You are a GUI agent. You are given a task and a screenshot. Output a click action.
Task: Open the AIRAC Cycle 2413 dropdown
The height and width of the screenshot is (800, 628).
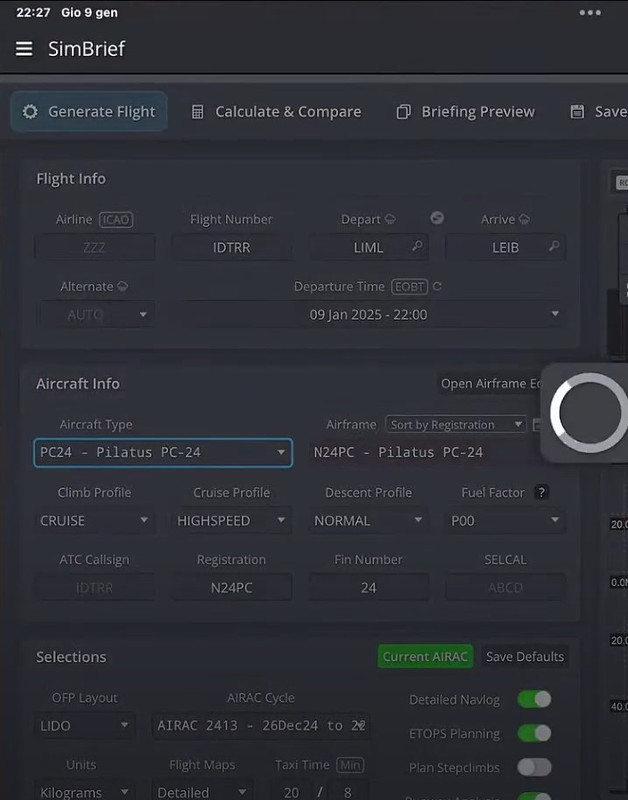pyautogui.click(x=261, y=726)
